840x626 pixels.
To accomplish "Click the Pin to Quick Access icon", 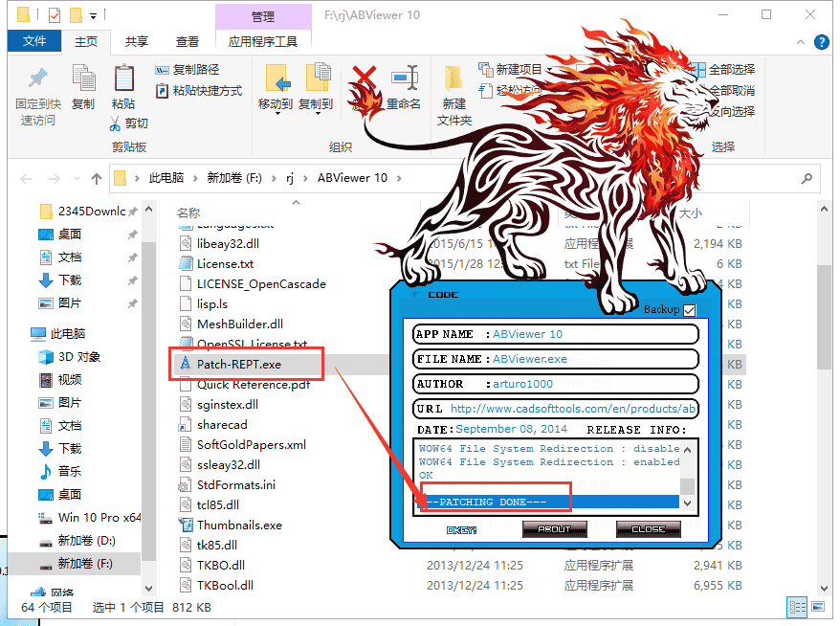I will 38,78.
